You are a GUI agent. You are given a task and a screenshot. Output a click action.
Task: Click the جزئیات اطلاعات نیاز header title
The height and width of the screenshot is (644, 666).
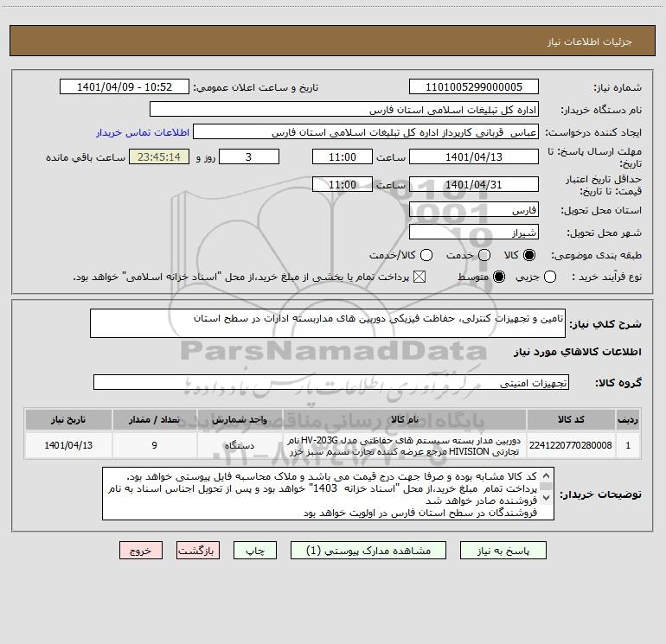tap(590, 41)
